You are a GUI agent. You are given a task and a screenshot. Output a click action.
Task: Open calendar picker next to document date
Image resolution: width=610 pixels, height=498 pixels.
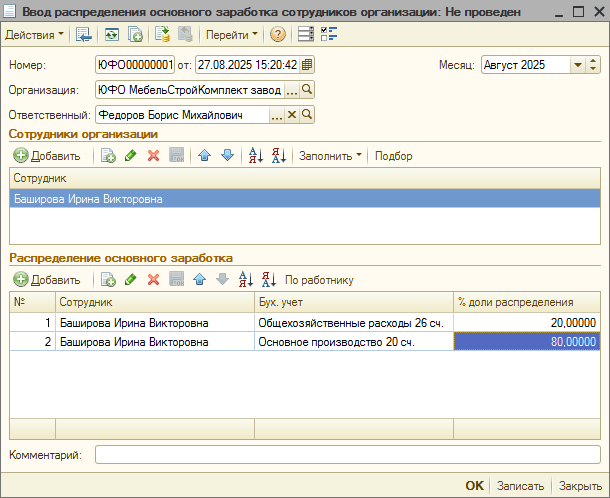pos(307,65)
